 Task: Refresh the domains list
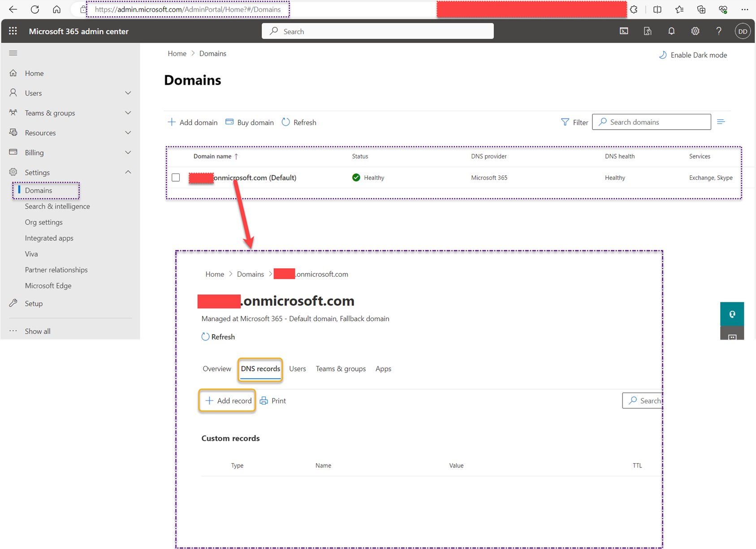(299, 122)
